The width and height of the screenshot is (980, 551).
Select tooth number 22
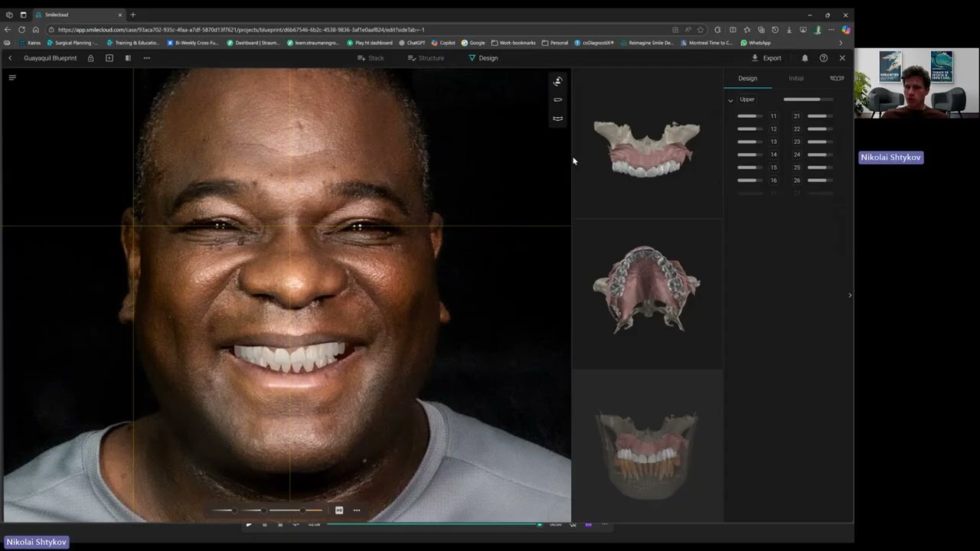796,129
